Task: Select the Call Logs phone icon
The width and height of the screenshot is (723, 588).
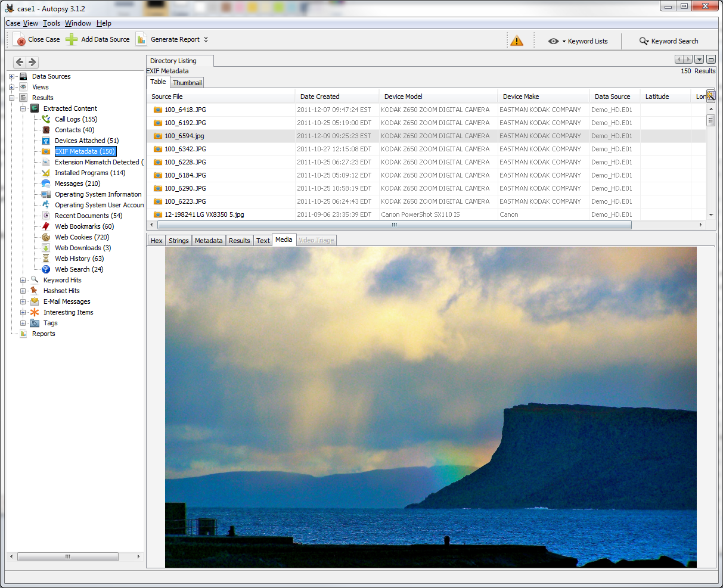Action: click(46, 119)
